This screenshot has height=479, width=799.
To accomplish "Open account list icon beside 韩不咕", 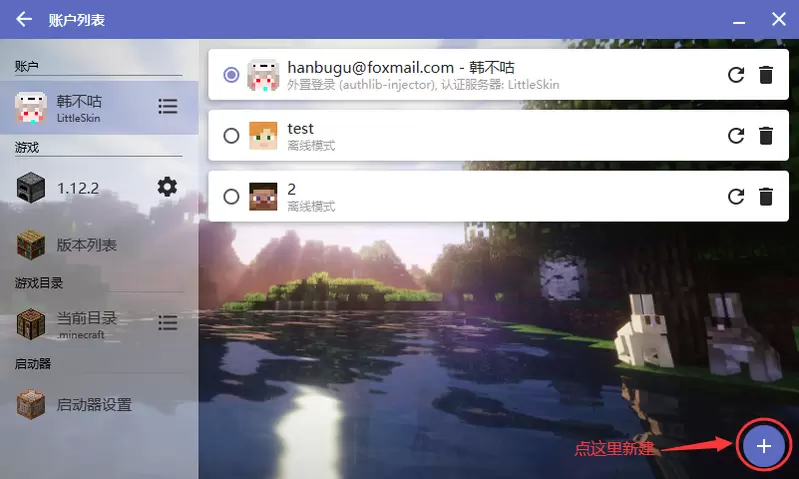I will point(168,107).
